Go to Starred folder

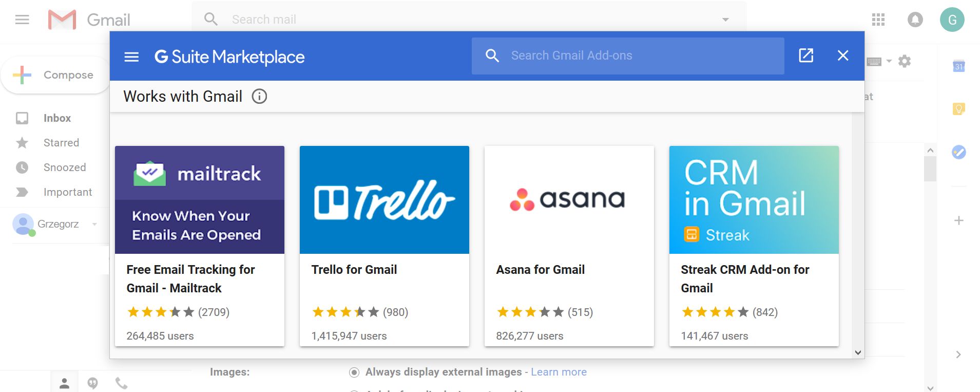[61, 143]
